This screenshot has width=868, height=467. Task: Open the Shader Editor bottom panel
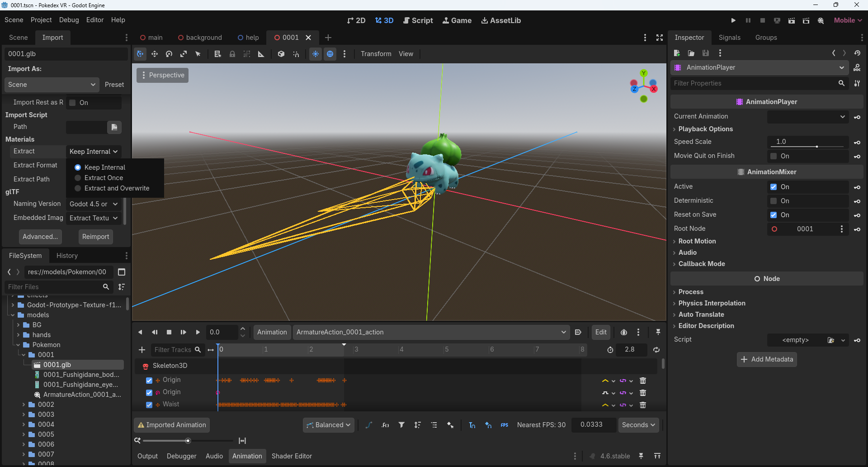pos(292,456)
